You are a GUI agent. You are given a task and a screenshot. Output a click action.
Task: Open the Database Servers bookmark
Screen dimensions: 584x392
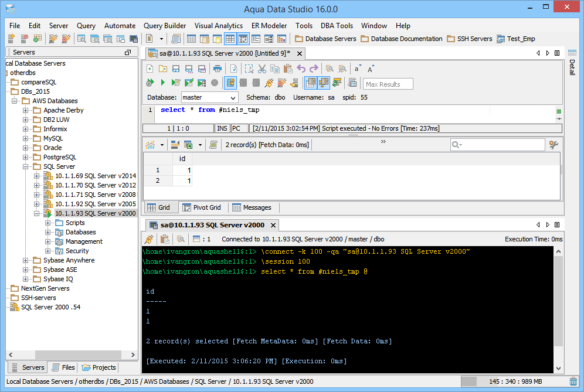pos(325,39)
